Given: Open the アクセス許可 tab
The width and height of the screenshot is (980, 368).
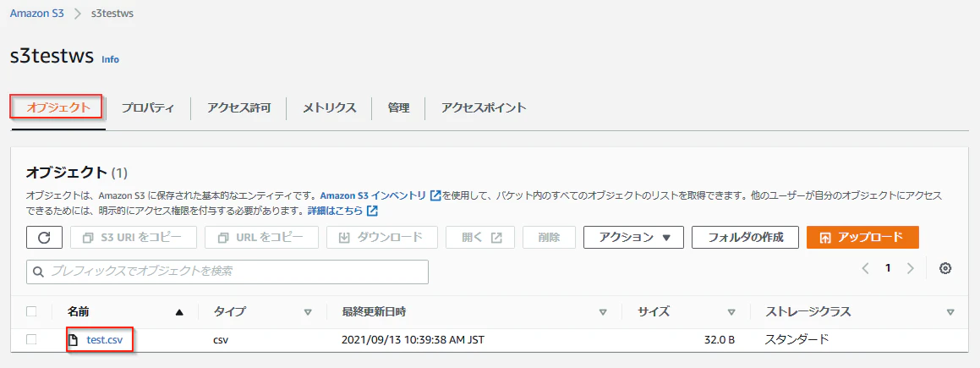Looking at the screenshot, I should pyautogui.click(x=239, y=107).
